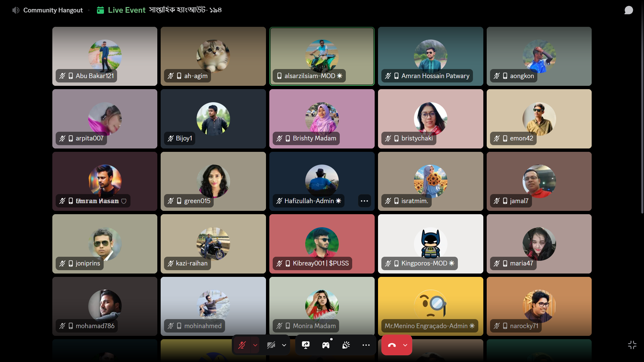Image resolution: width=644 pixels, height=362 pixels.
Task: Open the Live Event calendar icon
Action: click(x=100, y=10)
